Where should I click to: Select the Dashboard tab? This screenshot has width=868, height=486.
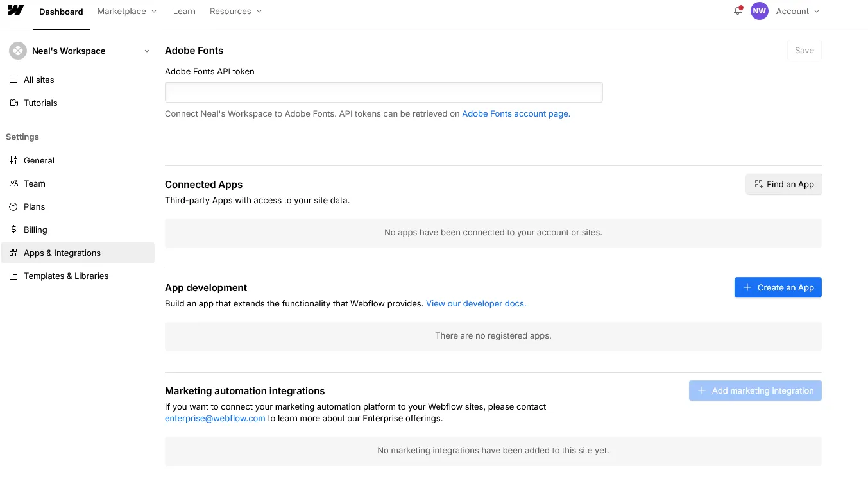[x=61, y=12]
